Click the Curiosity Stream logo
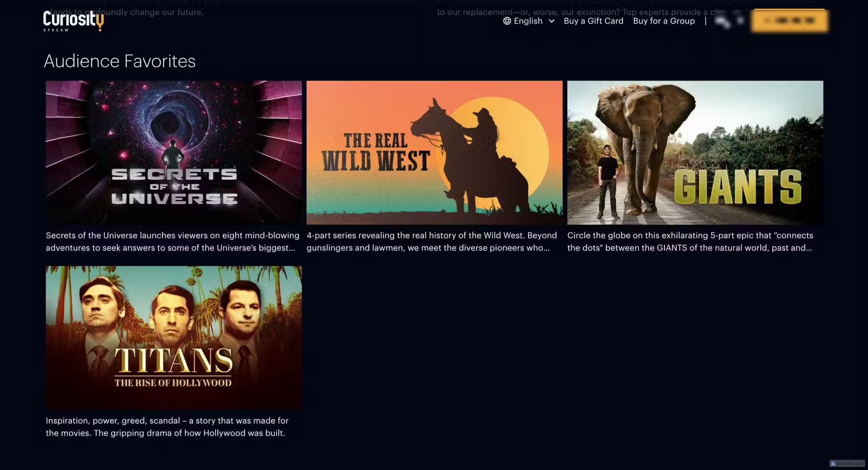868x470 pixels. 73,21
